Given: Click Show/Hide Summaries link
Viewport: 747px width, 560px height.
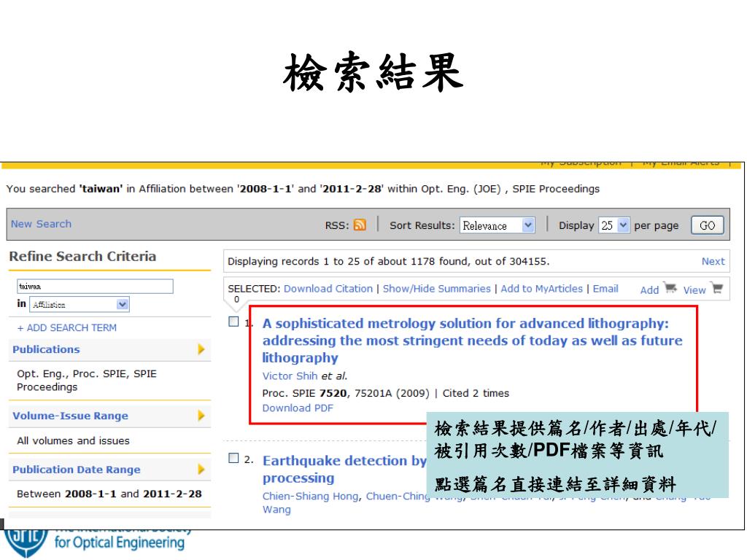Looking at the screenshot, I should point(436,289).
